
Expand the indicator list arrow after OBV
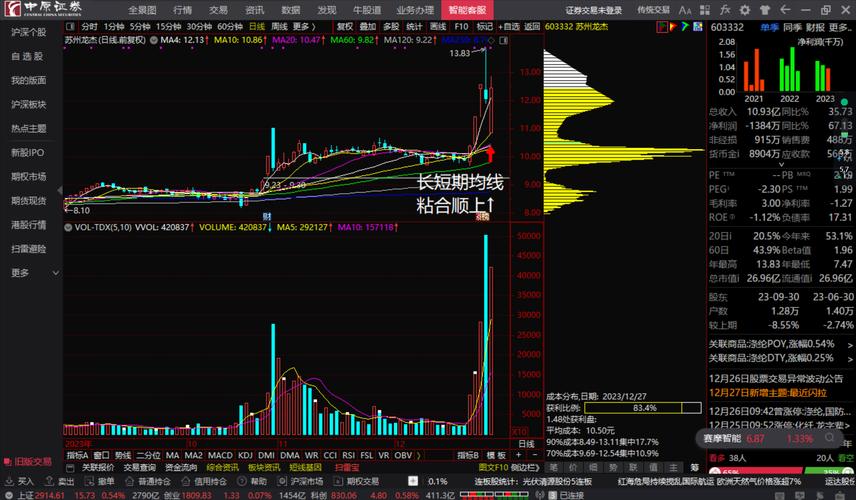click(x=419, y=455)
